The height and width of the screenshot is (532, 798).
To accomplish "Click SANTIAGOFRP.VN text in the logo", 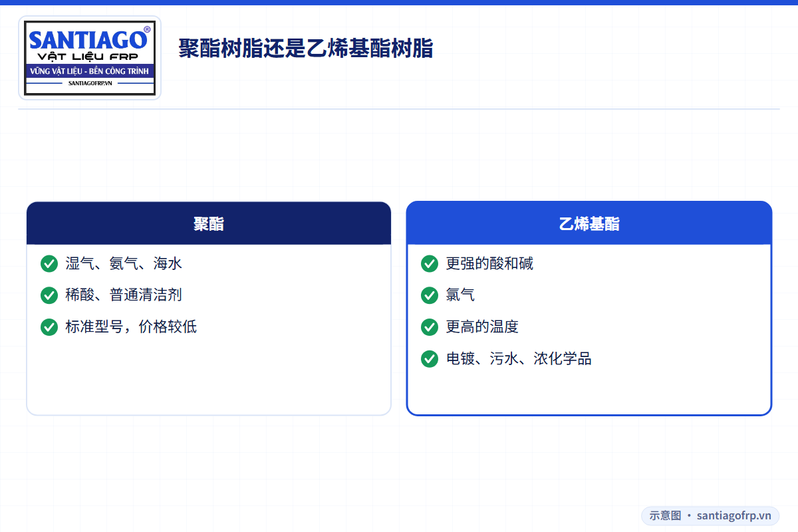I will (90, 83).
